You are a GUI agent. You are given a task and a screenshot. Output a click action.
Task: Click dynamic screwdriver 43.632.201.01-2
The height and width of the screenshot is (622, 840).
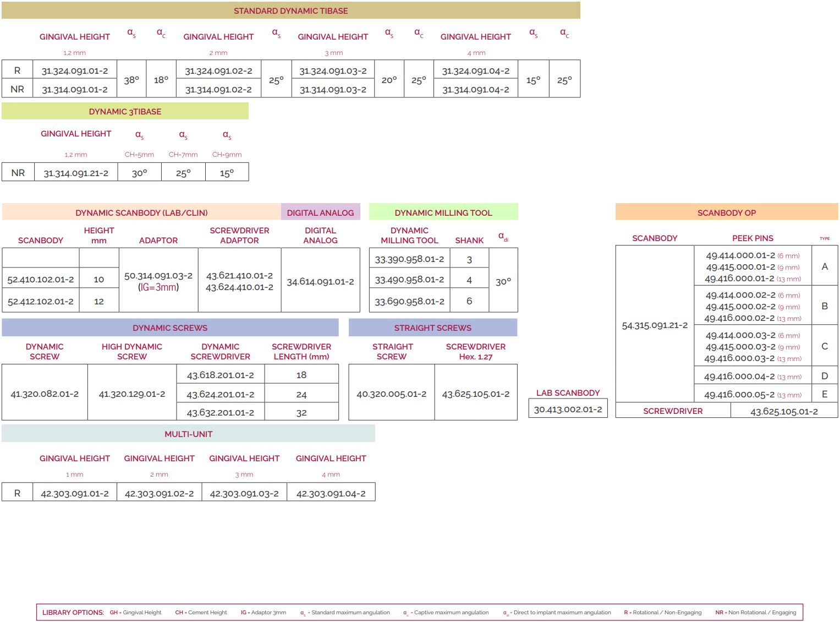[220, 412]
